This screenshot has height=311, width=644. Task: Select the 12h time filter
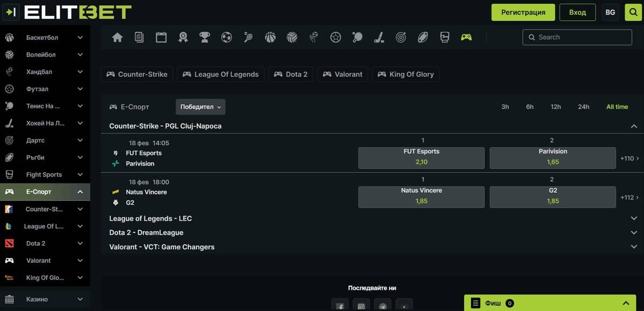pyautogui.click(x=555, y=107)
